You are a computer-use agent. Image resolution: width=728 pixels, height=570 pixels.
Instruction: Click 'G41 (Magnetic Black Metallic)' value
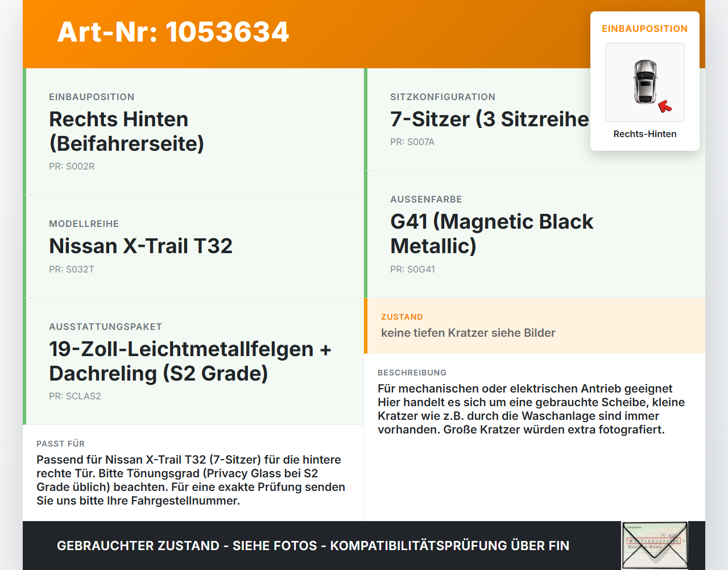click(x=491, y=234)
